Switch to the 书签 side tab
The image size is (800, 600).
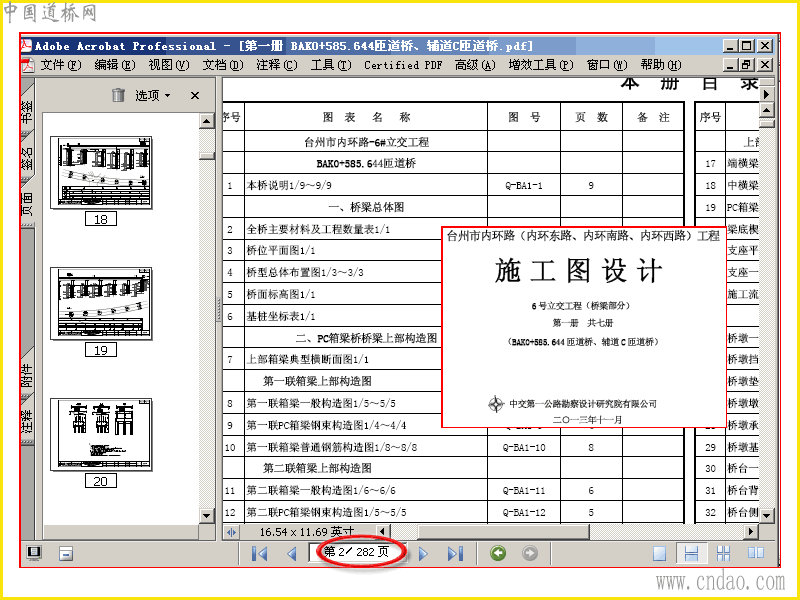click(27, 111)
